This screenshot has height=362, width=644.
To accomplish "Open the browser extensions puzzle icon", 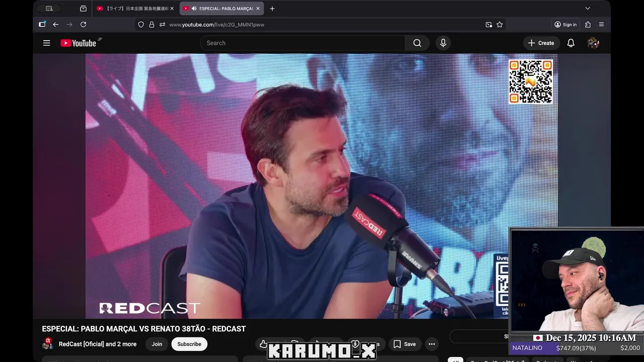I will (x=588, y=24).
